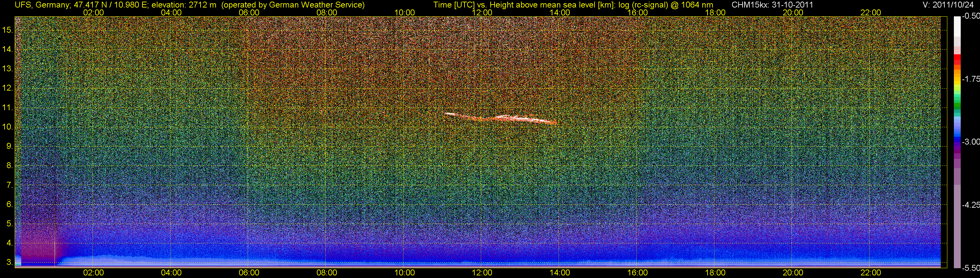Click height axis label 4 km

9,243
